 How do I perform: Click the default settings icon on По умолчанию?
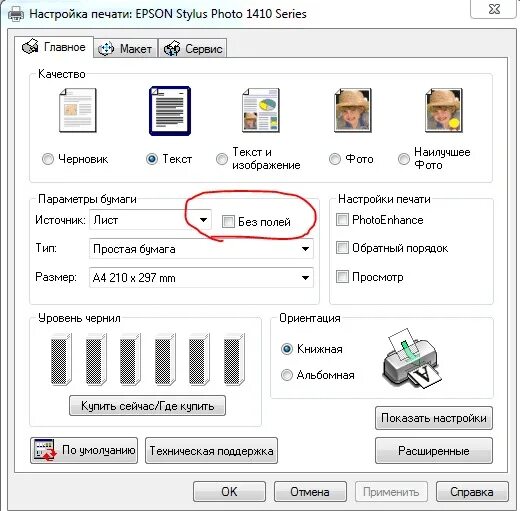coord(45,451)
